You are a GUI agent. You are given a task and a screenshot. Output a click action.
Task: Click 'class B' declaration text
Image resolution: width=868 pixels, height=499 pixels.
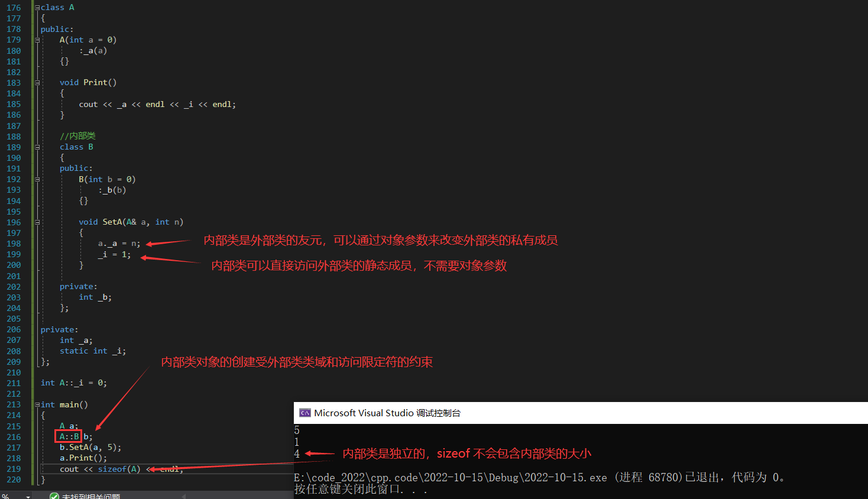[76, 147]
